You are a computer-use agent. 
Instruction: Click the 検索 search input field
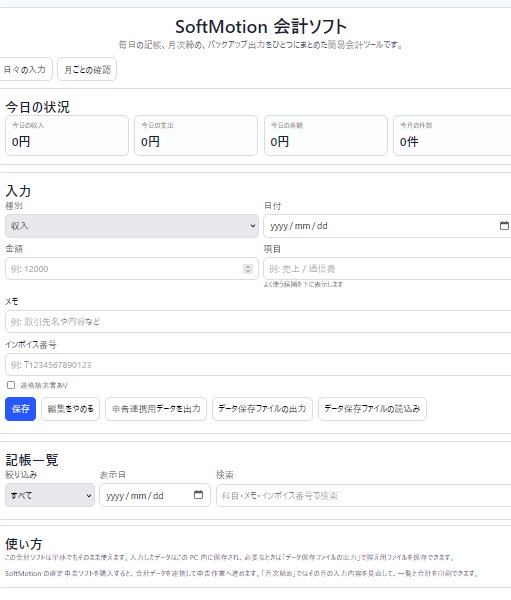(364, 496)
